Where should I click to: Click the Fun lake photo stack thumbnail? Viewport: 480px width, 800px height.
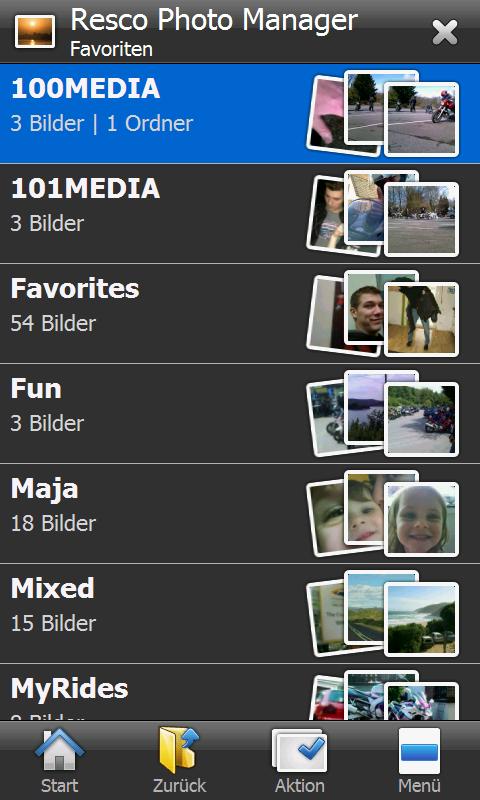(x=383, y=414)
